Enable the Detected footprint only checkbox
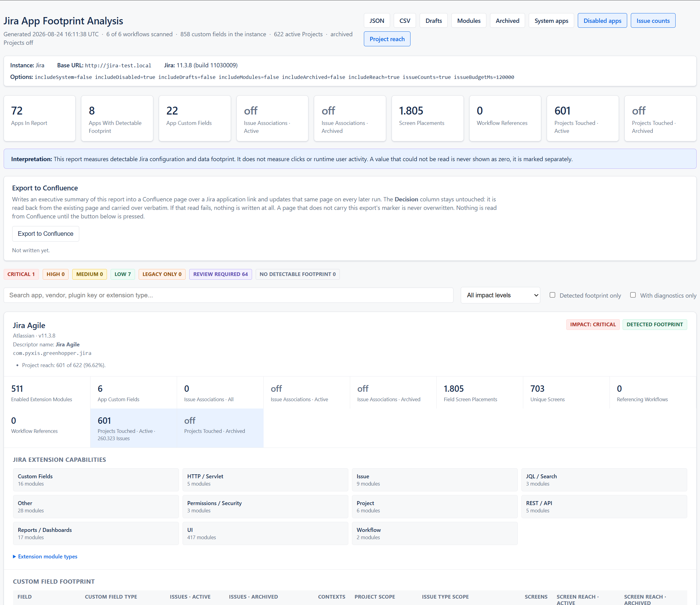 point(553,295)
